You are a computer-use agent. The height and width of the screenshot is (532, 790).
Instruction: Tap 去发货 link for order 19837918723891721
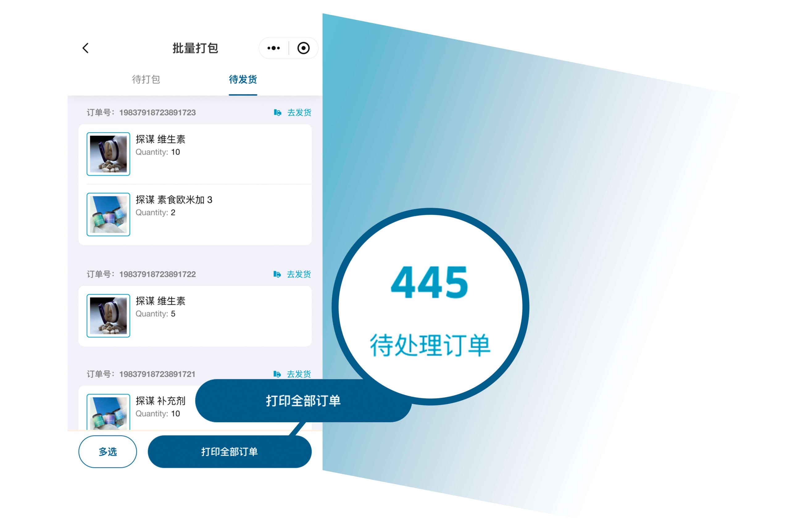pos(299,374)
